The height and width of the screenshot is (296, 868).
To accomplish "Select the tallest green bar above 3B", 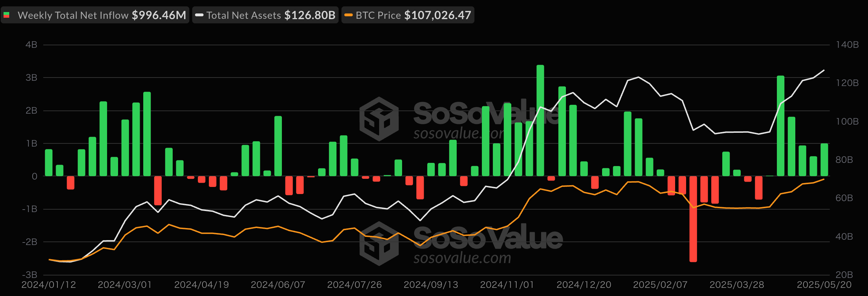I will pos(540,120).
